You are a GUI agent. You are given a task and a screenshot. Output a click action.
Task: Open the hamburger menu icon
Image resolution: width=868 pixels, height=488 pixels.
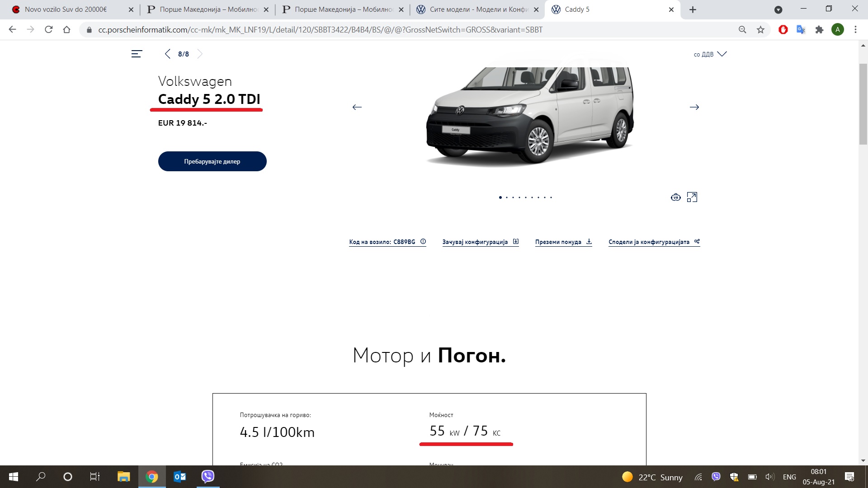click(137, 54)
